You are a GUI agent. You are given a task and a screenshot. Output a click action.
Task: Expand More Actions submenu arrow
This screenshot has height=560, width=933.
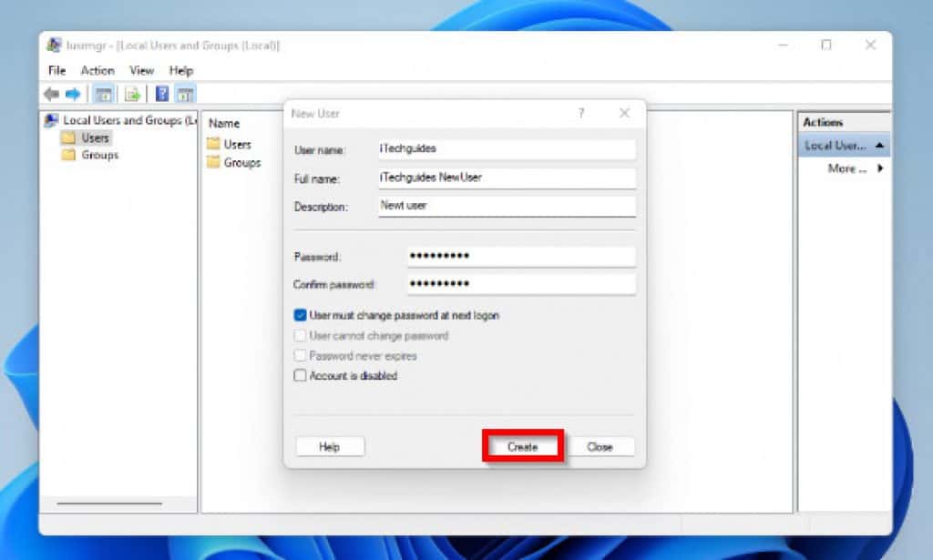tap(880, 168)
